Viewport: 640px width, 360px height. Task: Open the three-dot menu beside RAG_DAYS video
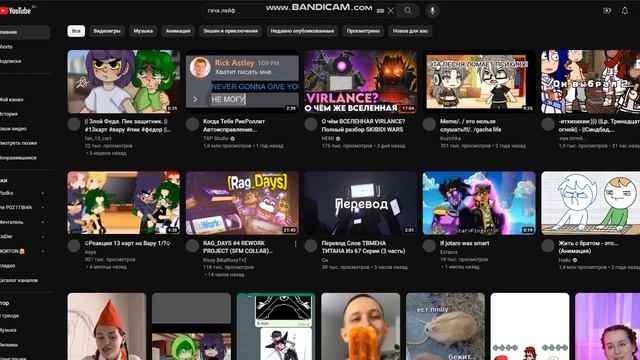pos(296,244)
